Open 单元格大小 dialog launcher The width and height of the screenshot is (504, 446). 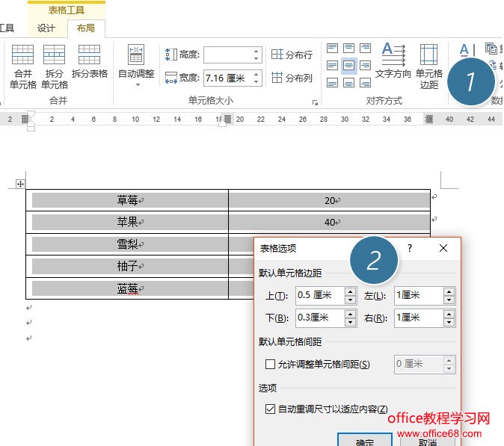(x=315, y=102)
